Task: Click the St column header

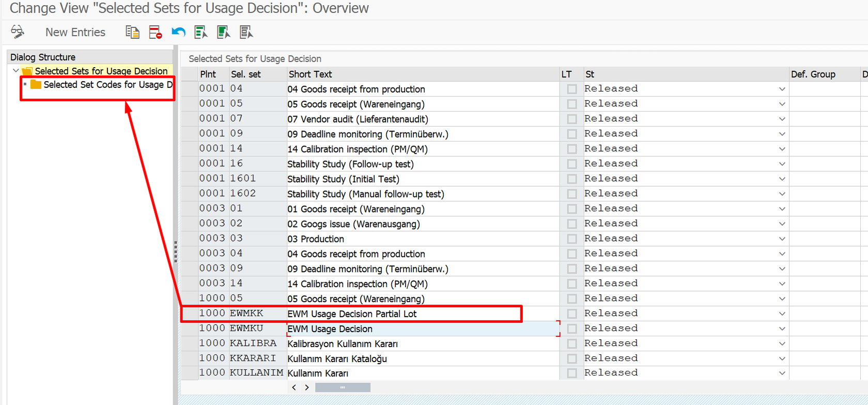Action: pos(686,74)
